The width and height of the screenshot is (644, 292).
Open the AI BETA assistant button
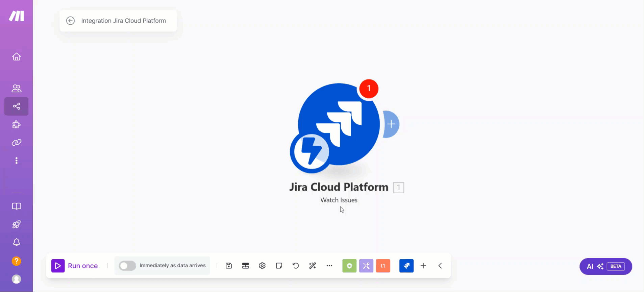(x=606, y=266)
